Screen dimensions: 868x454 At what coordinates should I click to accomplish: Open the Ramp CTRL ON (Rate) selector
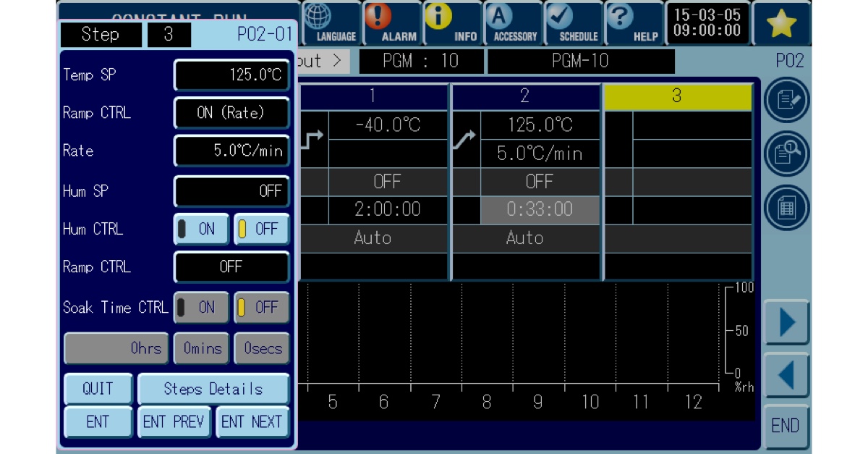(231, 113)
